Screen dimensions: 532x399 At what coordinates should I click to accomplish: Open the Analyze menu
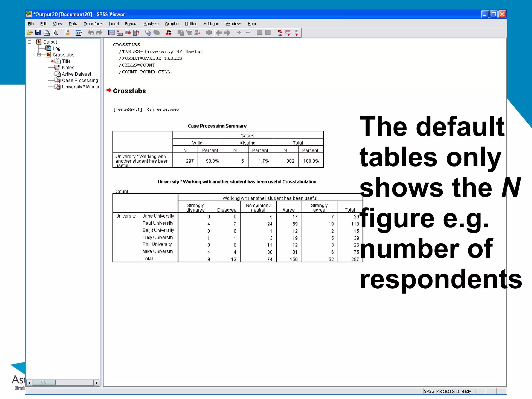(151, 24)
